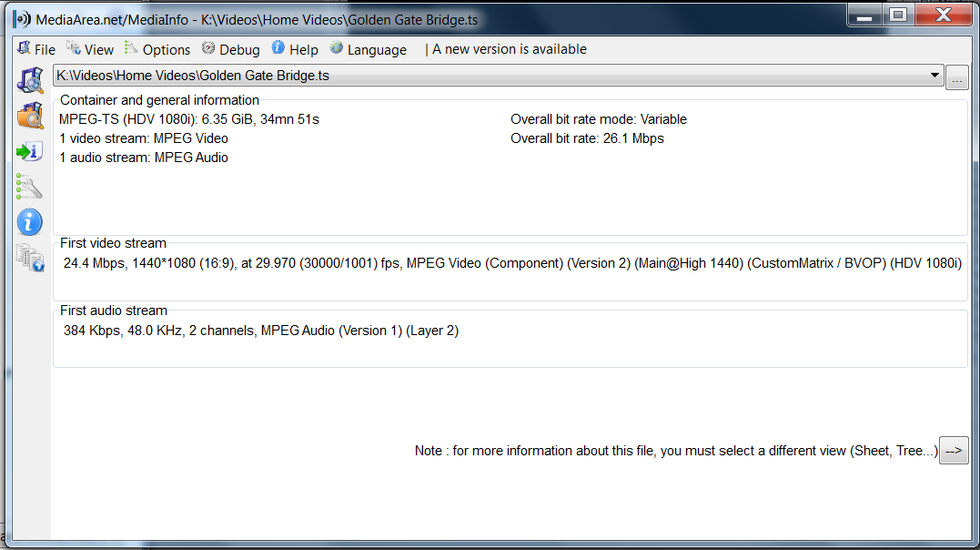Expand the file path dropdown arrow

pos(935,75)
